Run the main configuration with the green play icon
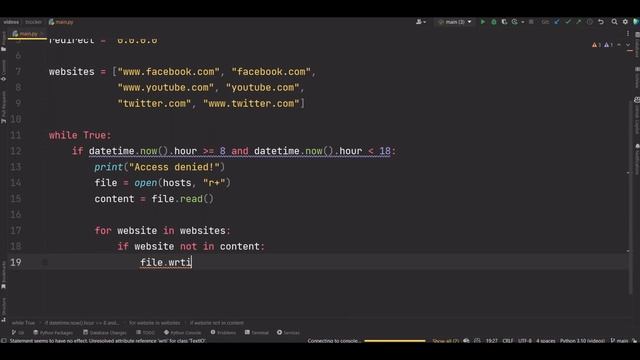The width and height of the screenshot is (640, 360). (x=482, y=22)
